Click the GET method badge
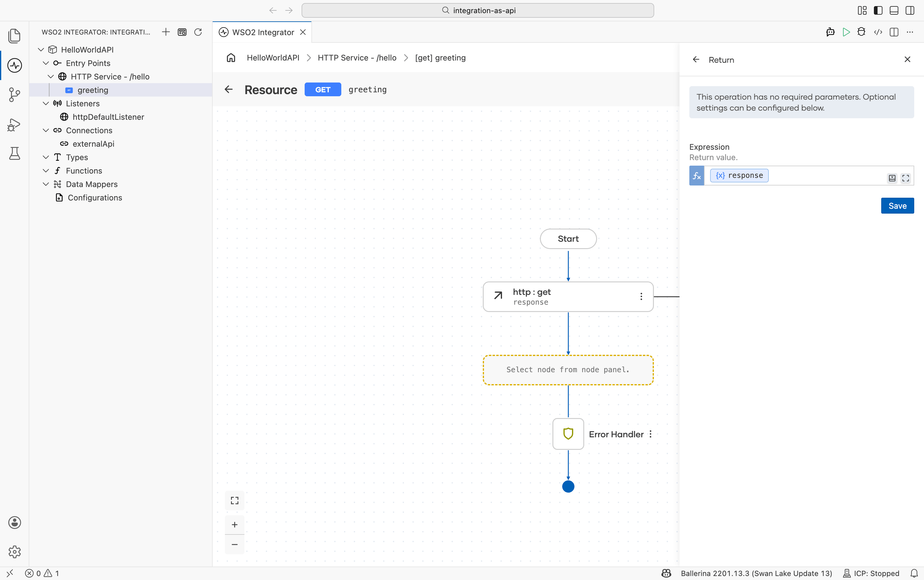This screenshot has height=580, width=924. [323, 89]
